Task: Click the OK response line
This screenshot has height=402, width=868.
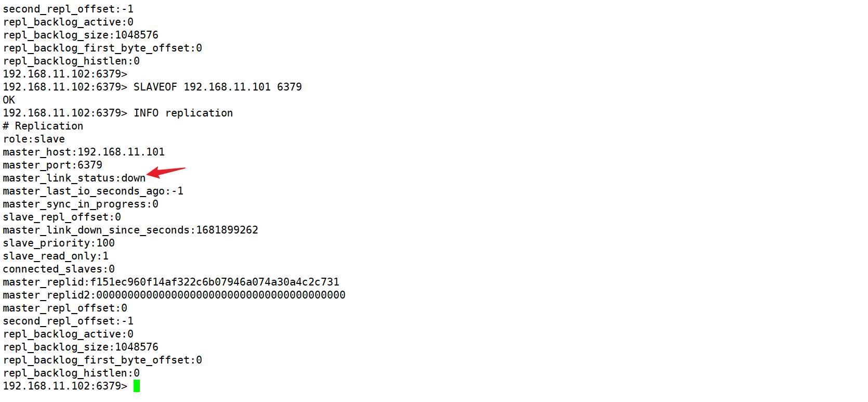Action: (x=9, y=100)
